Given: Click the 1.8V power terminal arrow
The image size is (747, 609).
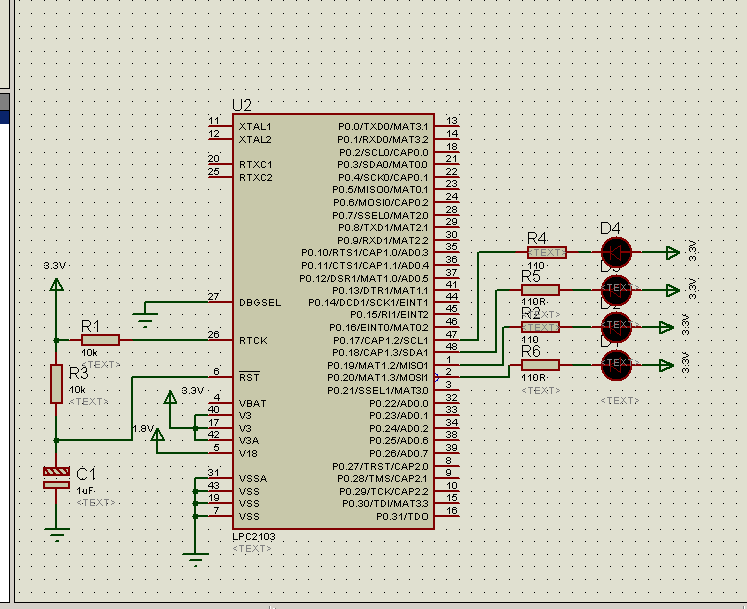Looking at the screenshot, I should click(x=157, y=441).
